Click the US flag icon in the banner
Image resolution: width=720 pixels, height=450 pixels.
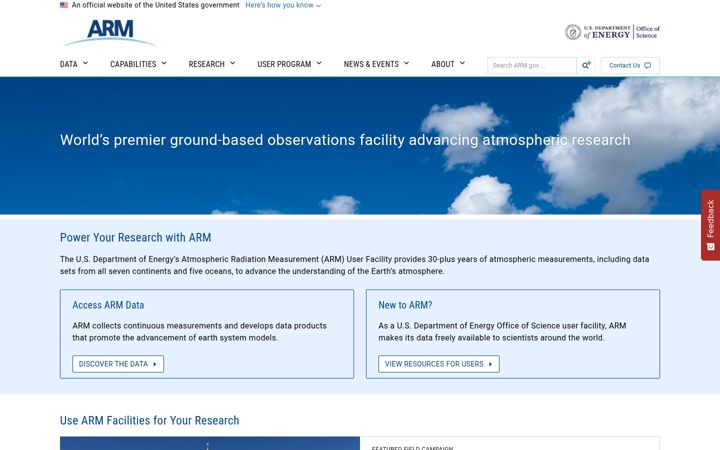click(64, 5)
